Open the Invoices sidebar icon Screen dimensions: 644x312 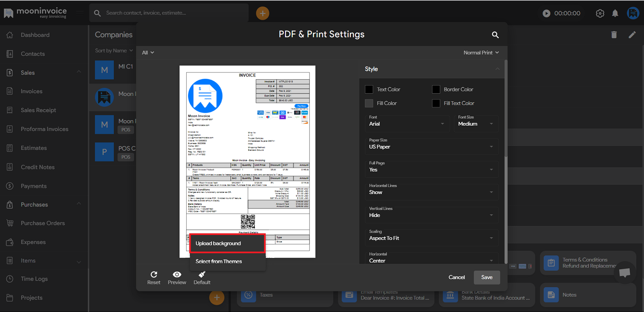coord(10,91)
